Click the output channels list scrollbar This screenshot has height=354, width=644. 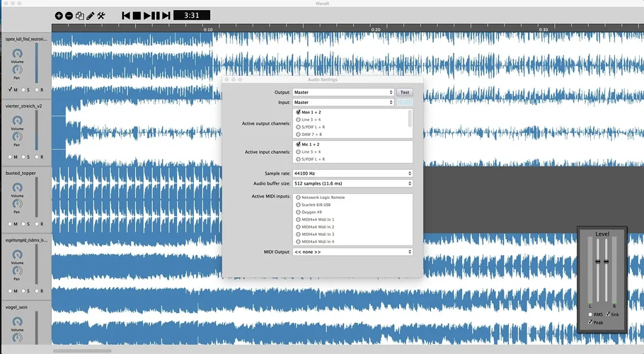(x=410, y=118)
